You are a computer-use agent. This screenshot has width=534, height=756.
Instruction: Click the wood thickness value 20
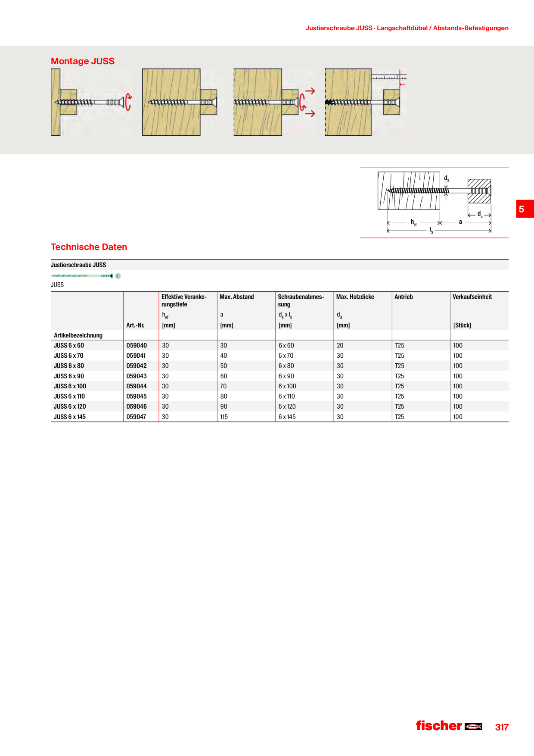click(340, 346)
